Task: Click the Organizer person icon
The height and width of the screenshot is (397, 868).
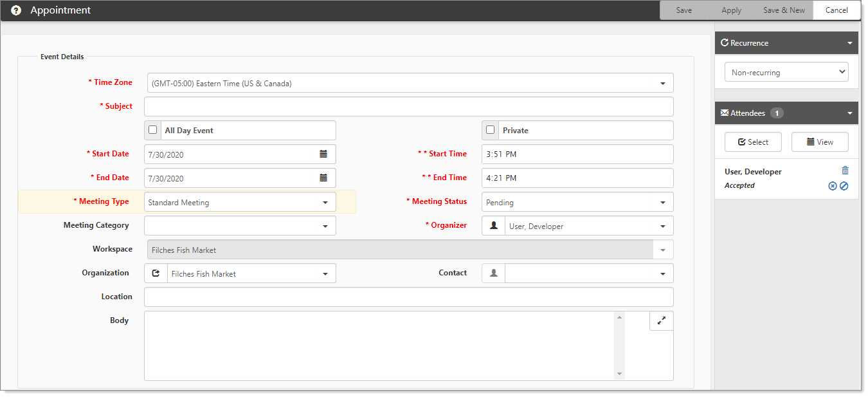Action: [x=494, y=226]
